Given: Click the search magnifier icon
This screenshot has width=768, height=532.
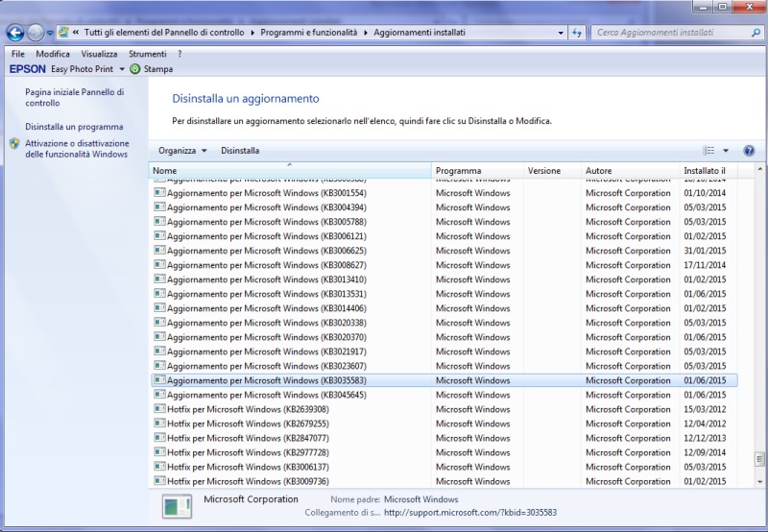Looking at the screenshot, I should point(756,33).
